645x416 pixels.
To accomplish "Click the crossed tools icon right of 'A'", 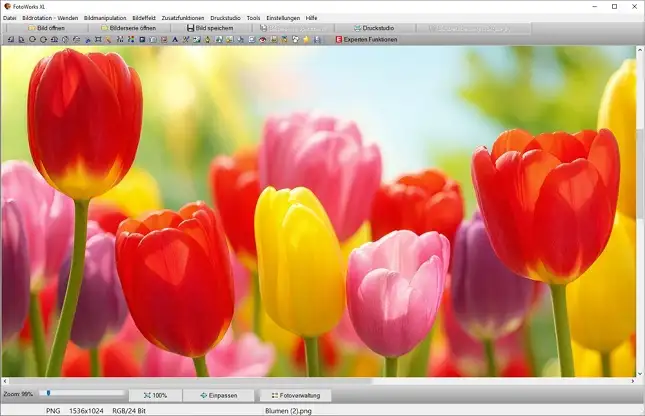I will click(x=186, y=40).
